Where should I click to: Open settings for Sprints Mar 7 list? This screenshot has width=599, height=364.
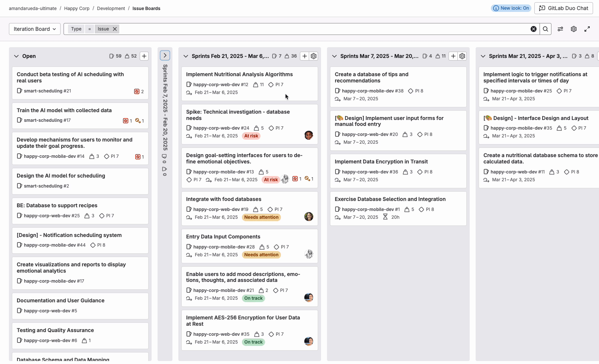tap(462, 56)
